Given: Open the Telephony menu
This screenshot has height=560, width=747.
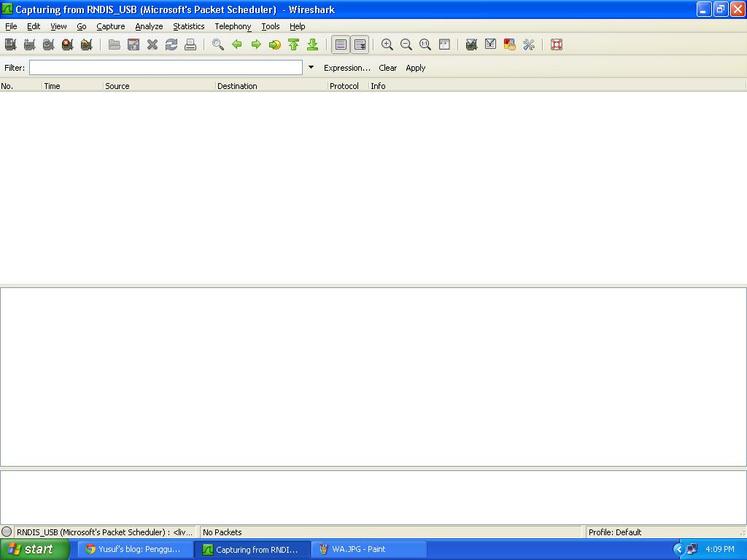Looking at the screenshot, I should tap(233, 27).
